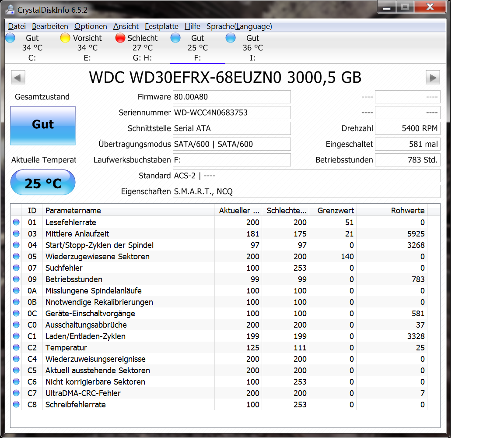Screen dimensions: 504x438
Task: Click the Eingeschaltet field 581 mal
Action: (x=408, y=144)
